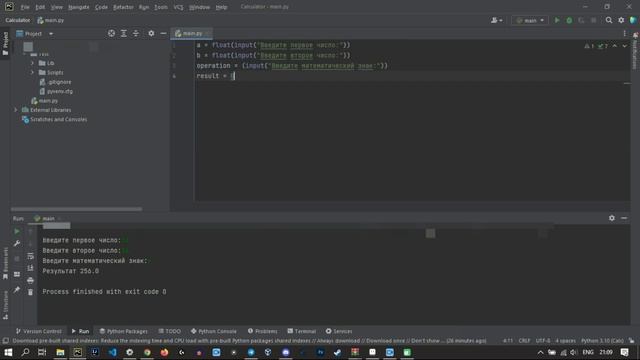Open the VCS menu
This screenshot has width=640, height=360.
click(x=178, y=7)
